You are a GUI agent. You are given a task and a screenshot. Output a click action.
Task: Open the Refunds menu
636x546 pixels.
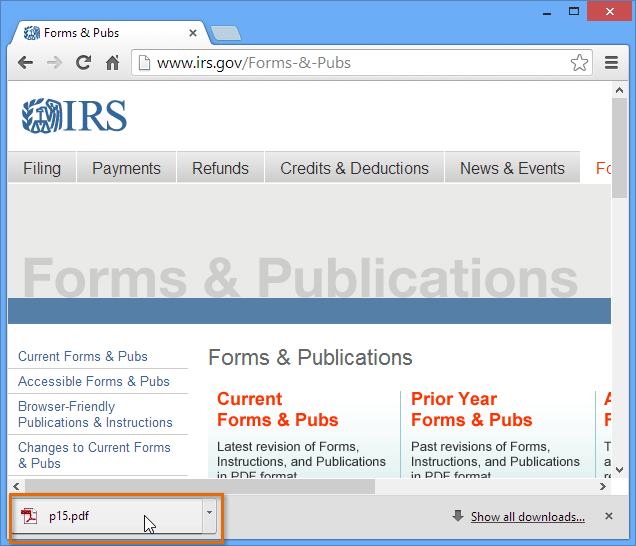220,168
